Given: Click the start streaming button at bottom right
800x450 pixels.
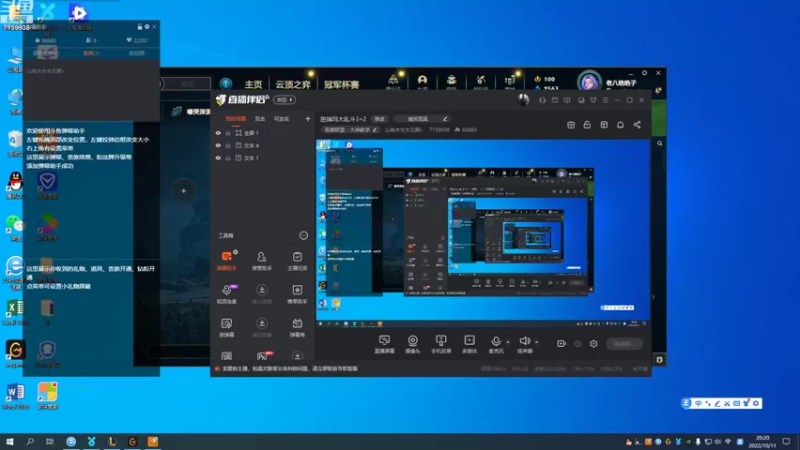Looking at the screenshot, I should point(624,344).
